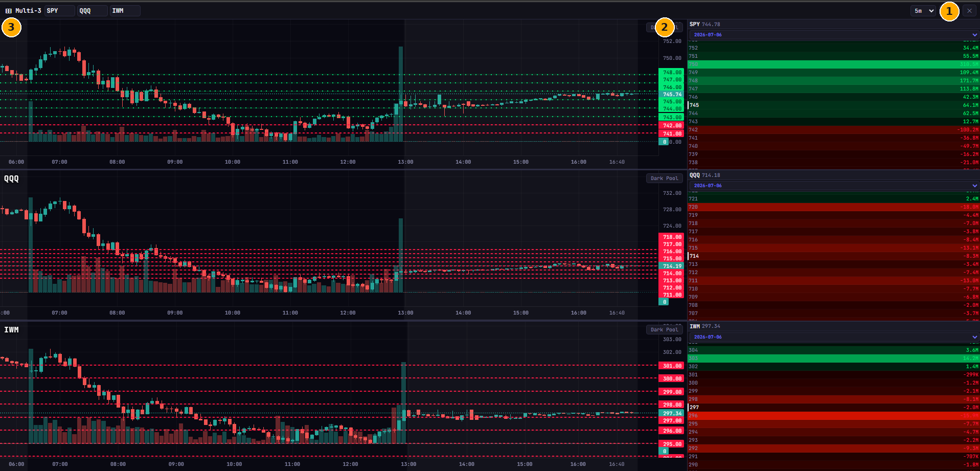Screen dimensions: 980x471
Task: Click the red 718.00 level tag on QQQ axis
Action: pyautogui.click(x=671, y=237)
